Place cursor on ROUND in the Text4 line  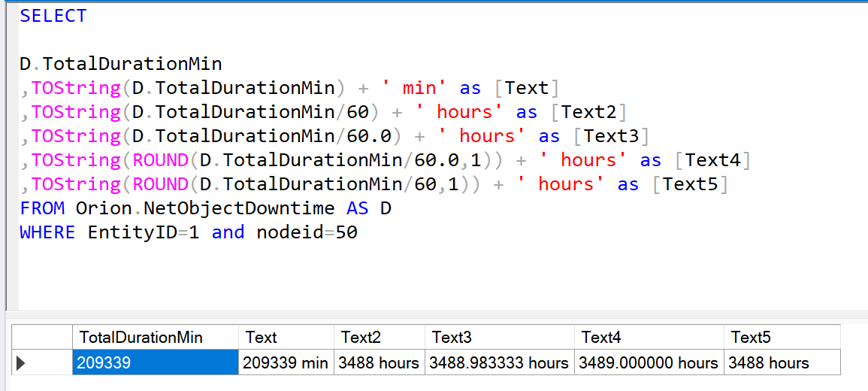pos(161,160)
